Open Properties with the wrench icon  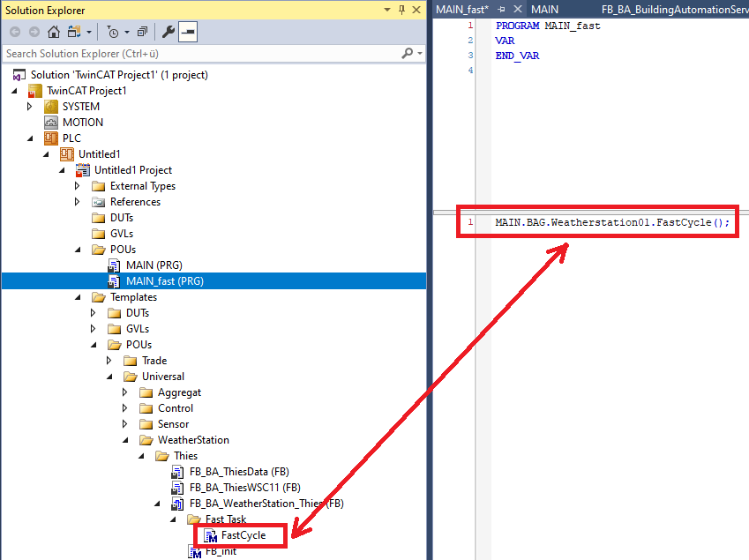(169, 32)
